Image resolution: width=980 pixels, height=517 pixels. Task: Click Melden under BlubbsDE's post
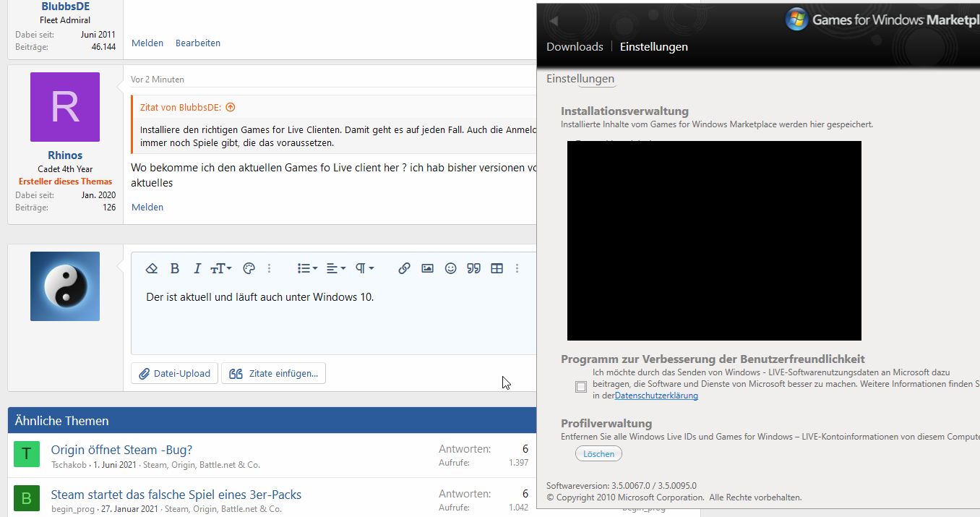point(147,43)
